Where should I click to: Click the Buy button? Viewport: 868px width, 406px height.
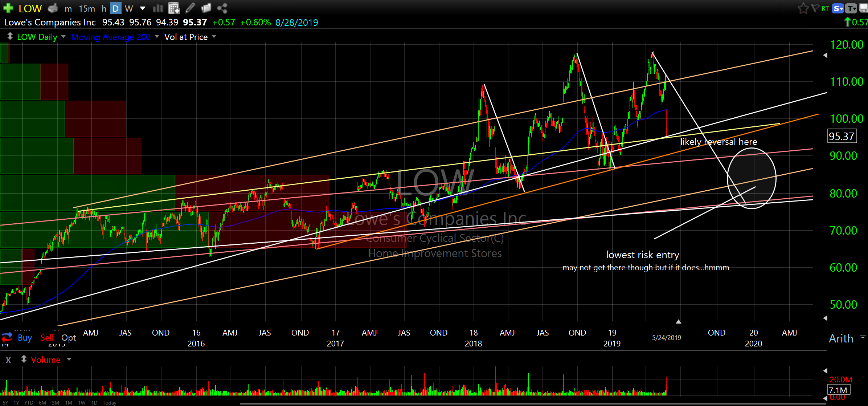[25, 338]
